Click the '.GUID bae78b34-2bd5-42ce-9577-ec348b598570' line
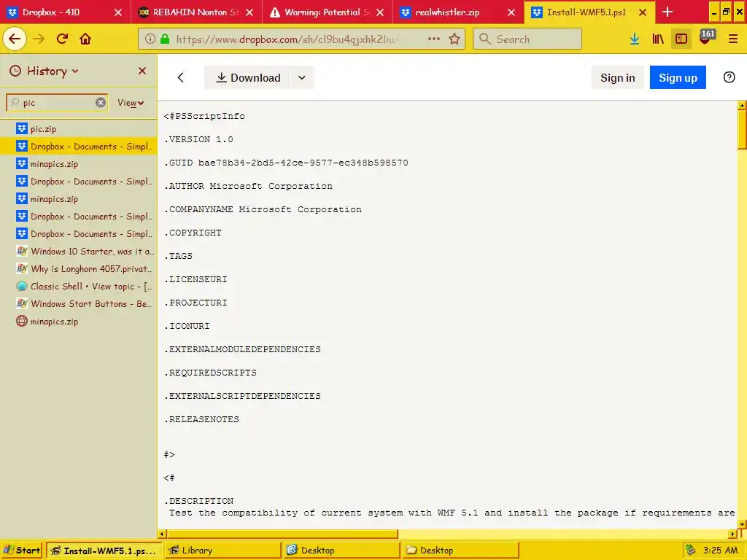The height and width of the screenshot is (560, 747). [286, 163]
